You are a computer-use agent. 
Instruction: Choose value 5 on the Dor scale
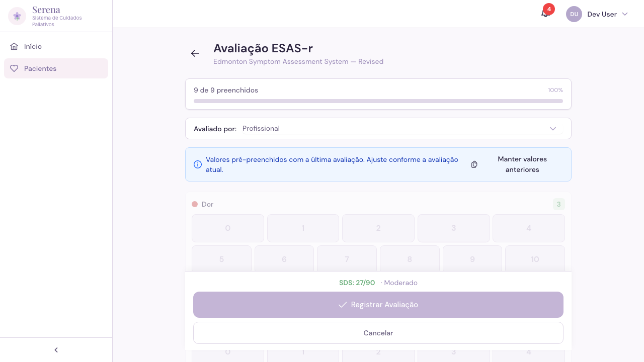coord(221,259)
